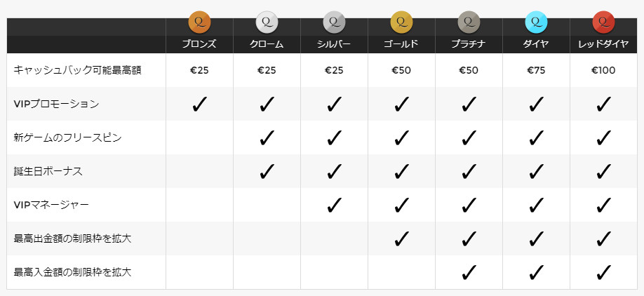The height and width of the screenshot is (296, 644).
Task: Click the ブロンズ column header label
Action: (x=199, y=44)
